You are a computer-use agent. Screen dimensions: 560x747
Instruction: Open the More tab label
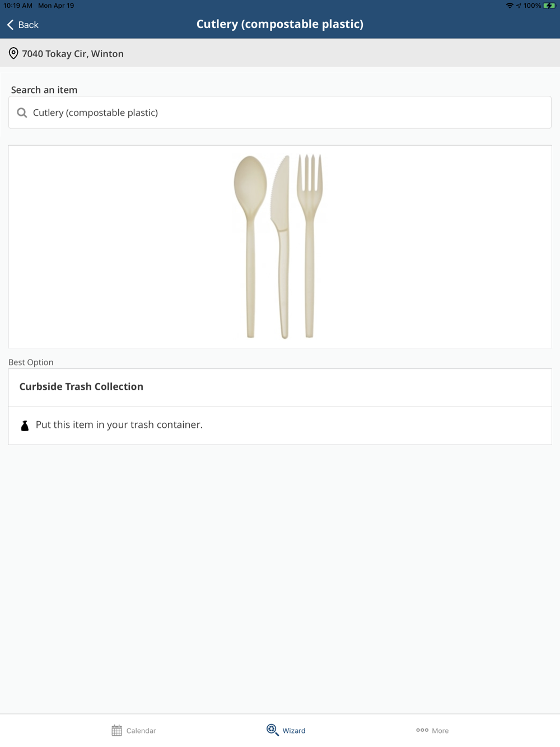440,731
